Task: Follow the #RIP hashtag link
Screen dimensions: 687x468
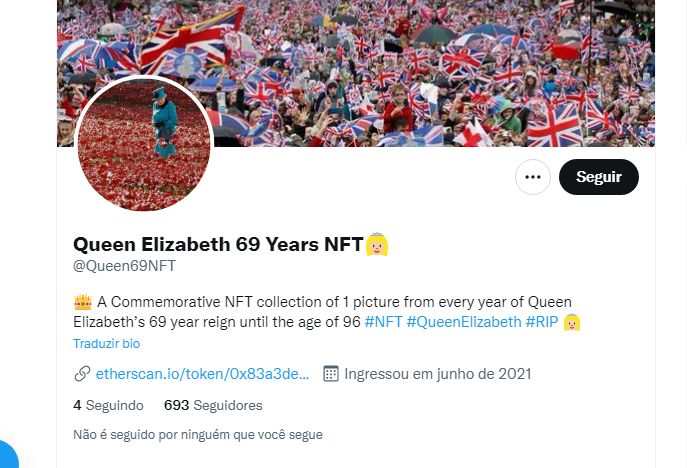Action: pyautogui.click(x=542, y=322)
